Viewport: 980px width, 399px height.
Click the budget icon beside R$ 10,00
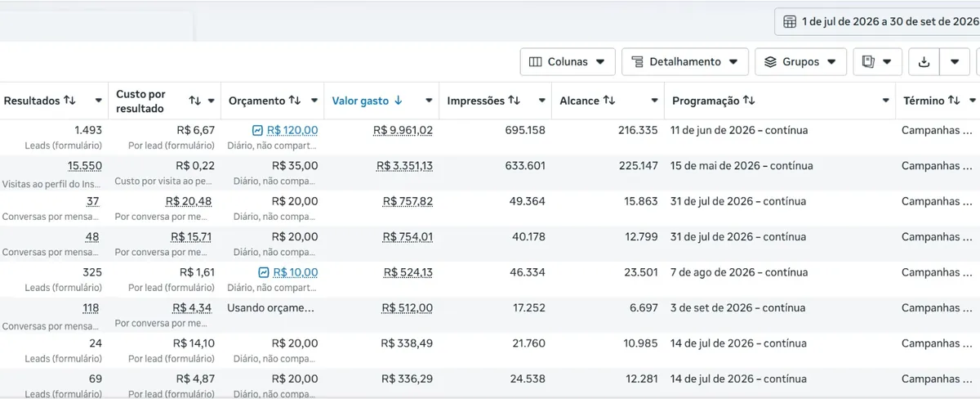264,272
